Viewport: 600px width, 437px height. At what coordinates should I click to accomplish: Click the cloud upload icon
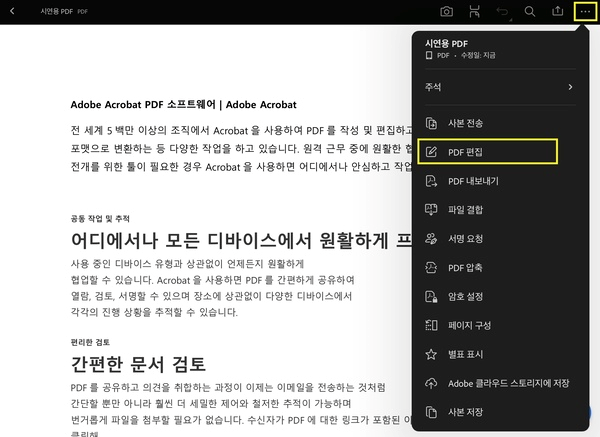point(431,383)
